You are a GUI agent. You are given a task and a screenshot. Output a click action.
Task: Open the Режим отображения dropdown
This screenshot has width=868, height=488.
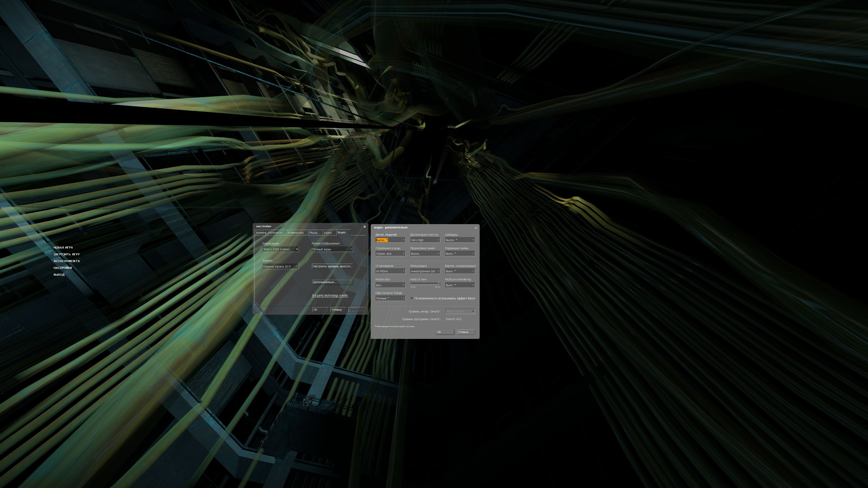click(332, 249)
